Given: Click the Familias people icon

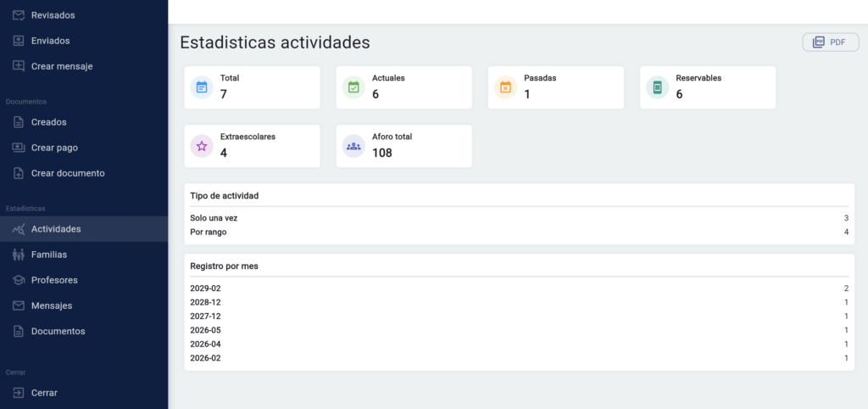Looking at the screenshot, I should click(x=19, y=255).
